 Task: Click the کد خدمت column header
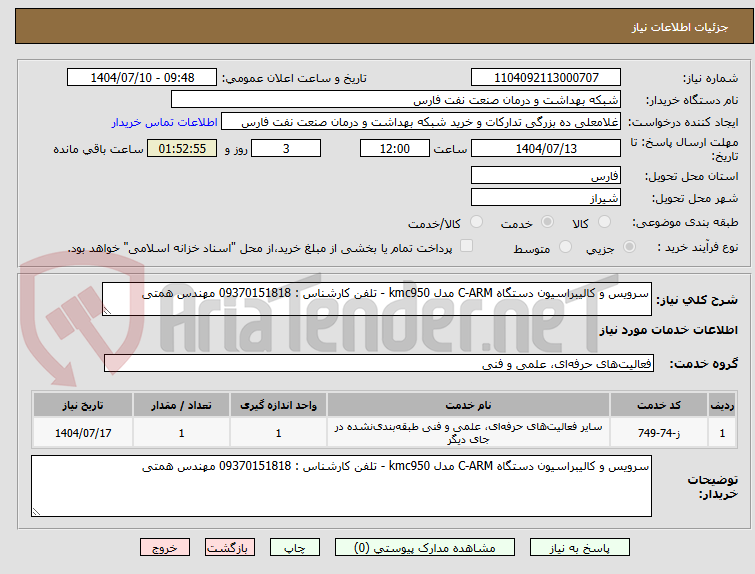(x=658, y=405)
